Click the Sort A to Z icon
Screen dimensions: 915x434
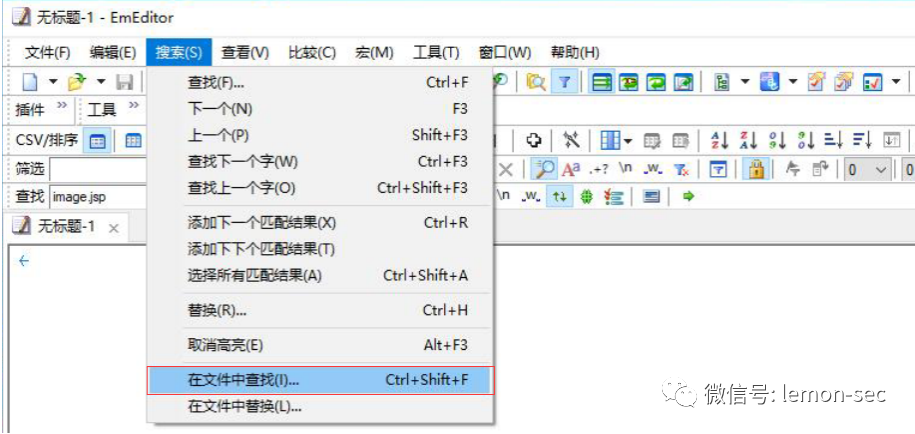coord(720,140)
